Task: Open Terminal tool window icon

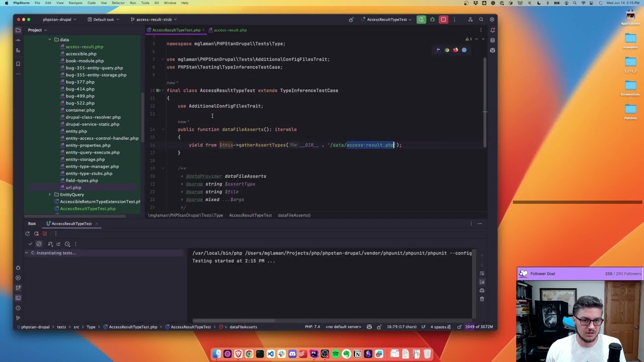Action: tap(18, 298)
